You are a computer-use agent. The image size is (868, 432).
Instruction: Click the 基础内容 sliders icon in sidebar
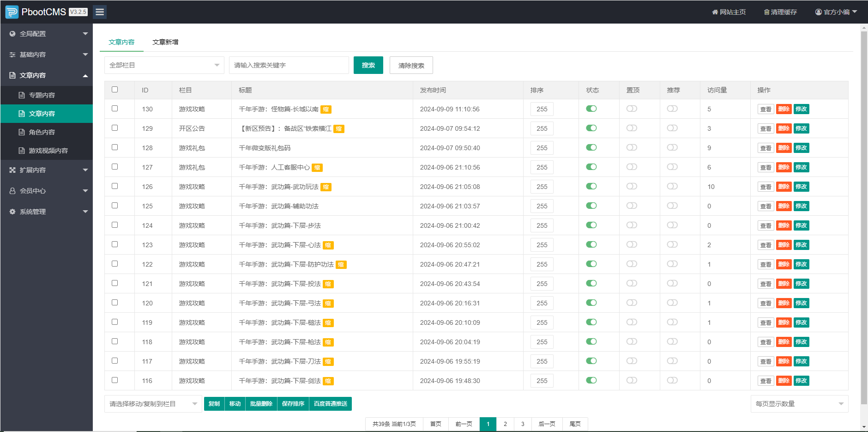coord(12,55)
